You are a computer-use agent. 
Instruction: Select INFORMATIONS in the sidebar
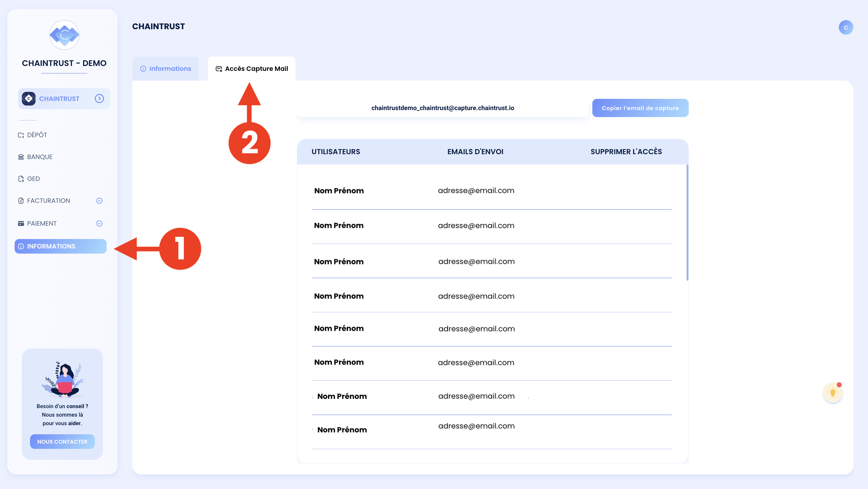pos(61,246)
